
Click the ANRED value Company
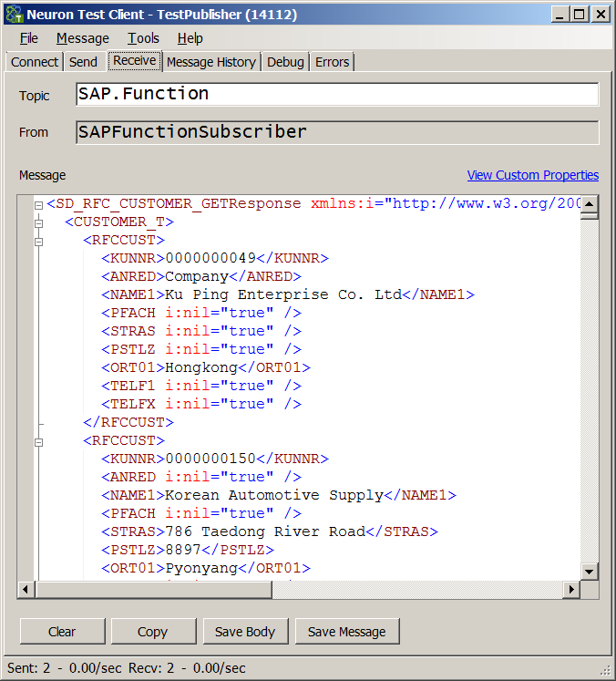point(197,276)
